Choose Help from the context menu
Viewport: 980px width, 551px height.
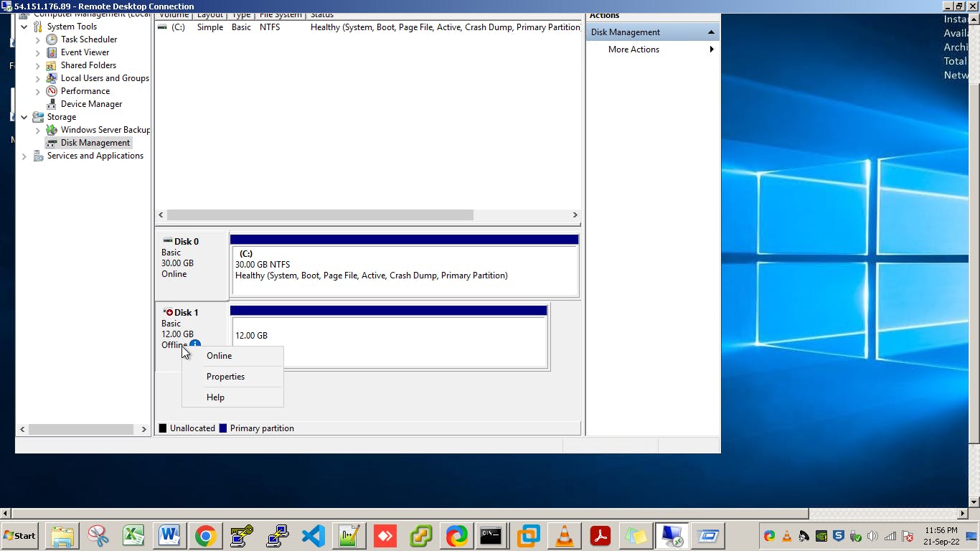pyautogui.click(x=233, y=397)
